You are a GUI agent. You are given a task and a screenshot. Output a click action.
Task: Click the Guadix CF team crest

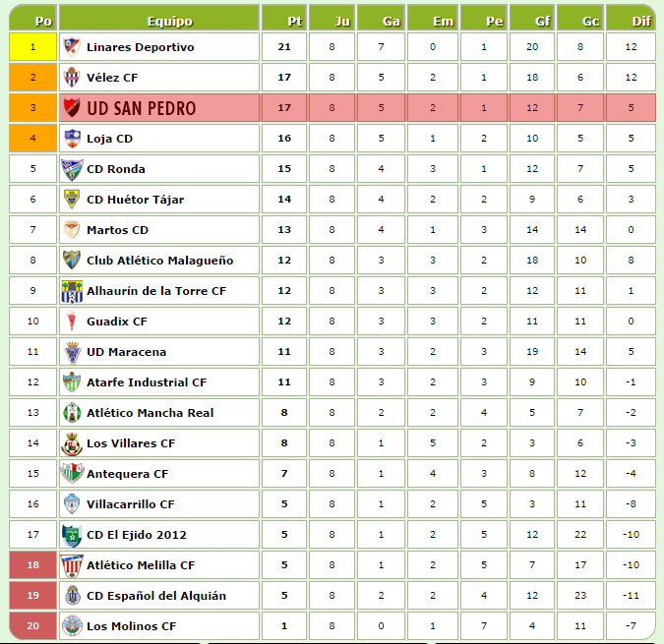tap(72, 322)
